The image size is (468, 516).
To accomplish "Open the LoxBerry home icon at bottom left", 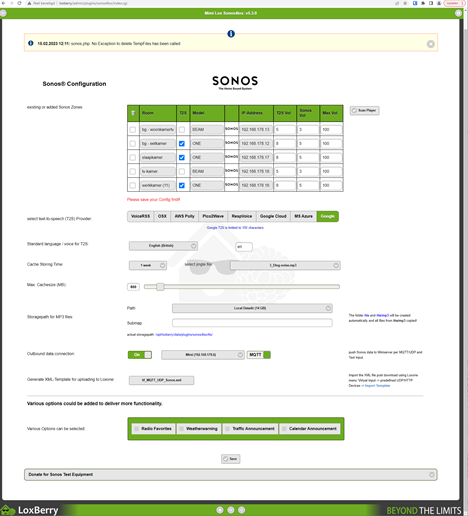I will 7,510.
